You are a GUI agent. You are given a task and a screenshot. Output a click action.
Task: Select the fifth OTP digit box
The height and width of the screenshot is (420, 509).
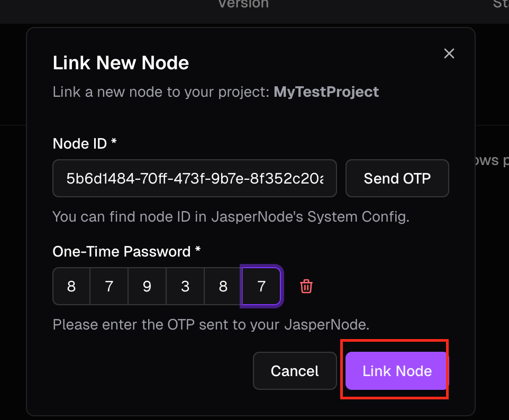coord(223,286)
